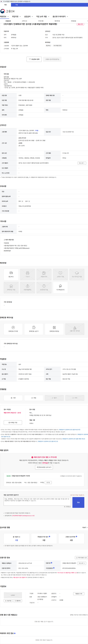Click the 관심정보 등록 heart button
88x644 pixels.
pos(34,59)
